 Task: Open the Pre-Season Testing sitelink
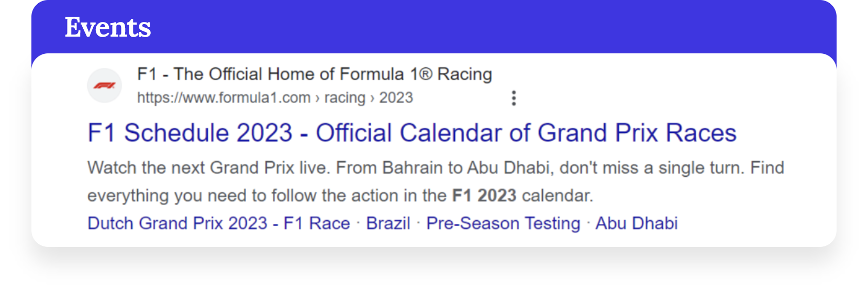503,223
